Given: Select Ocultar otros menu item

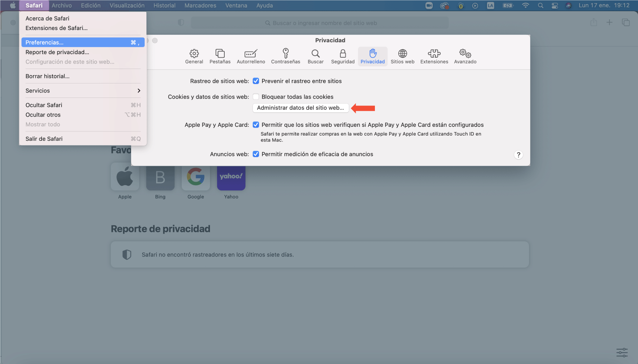Looking at the screenshot, I should click(x=83, y=115).
